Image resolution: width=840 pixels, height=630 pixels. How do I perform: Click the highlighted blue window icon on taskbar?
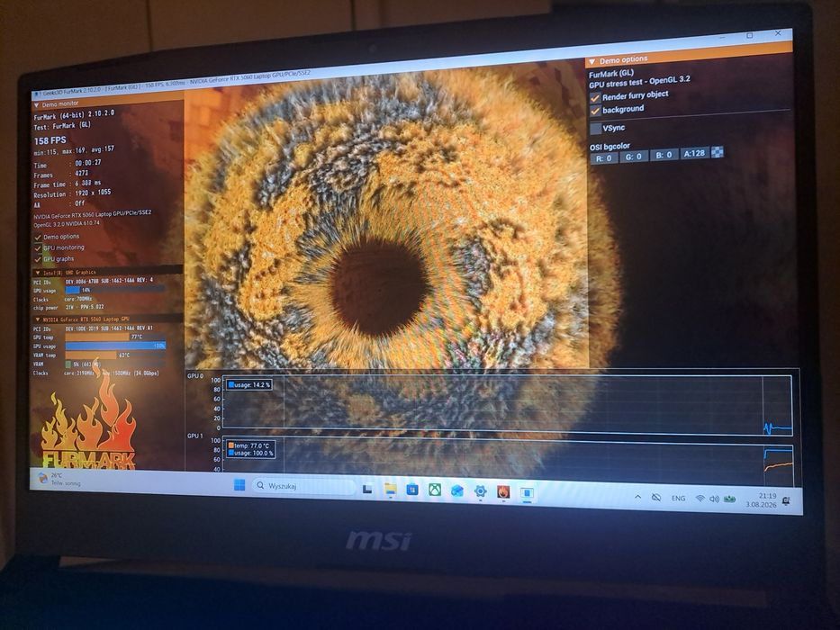(x=528, y=493)
